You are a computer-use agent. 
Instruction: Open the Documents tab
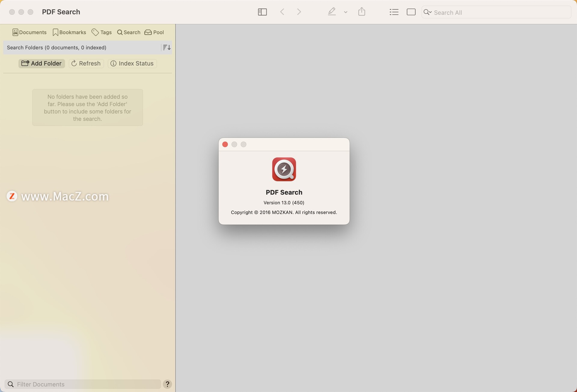[29, 32]
